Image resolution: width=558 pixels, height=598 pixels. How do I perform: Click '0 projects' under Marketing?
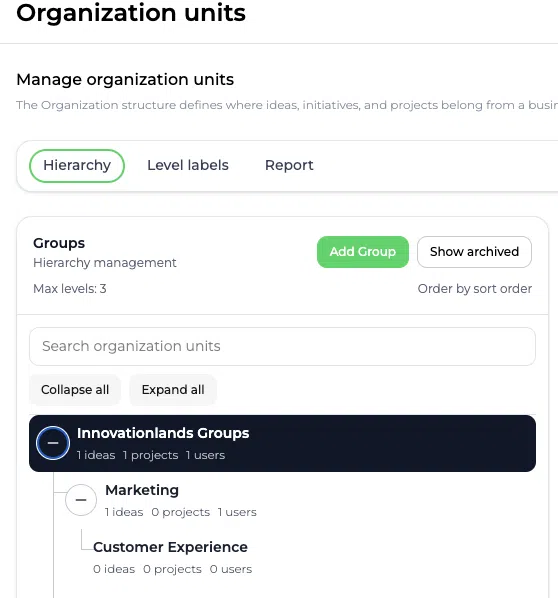[x=180, y=512]
